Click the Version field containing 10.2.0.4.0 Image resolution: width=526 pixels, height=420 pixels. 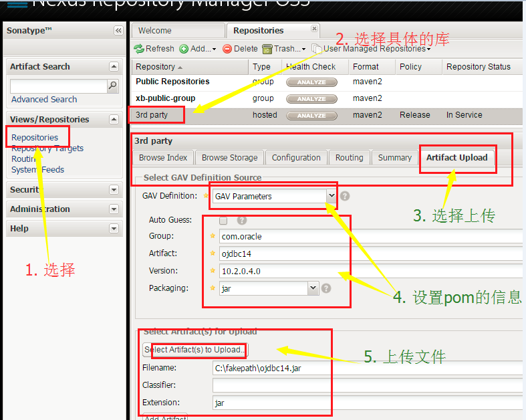[371, 272]
